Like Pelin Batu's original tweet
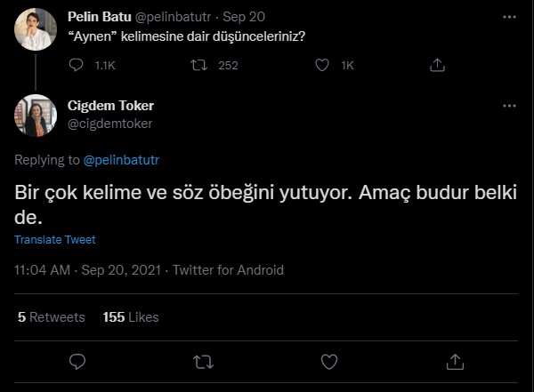This screenshot has height=392, width=534. [x=324, y=65]
